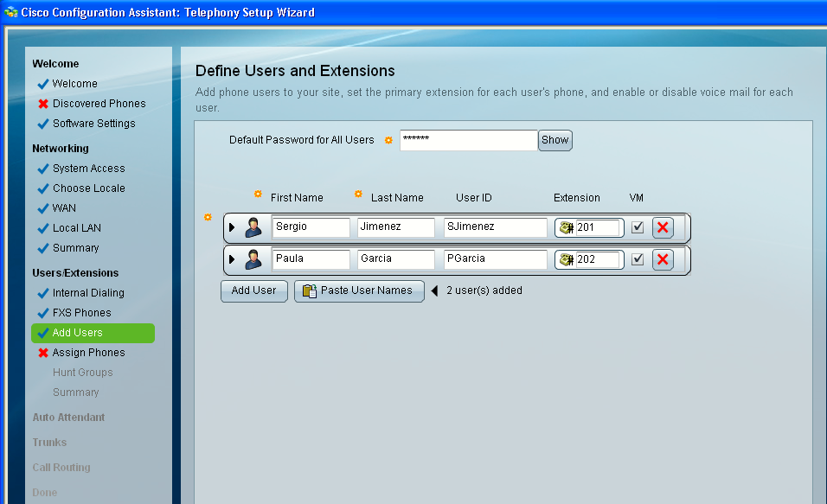Select the highlighted Add Users step

tap(93, 333)
